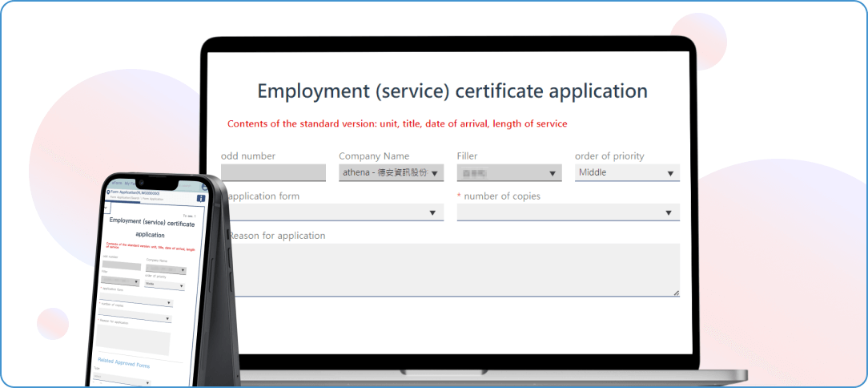
Task: Click the resize grip of the laptop Reason textarea
Action: pos(676,293)
